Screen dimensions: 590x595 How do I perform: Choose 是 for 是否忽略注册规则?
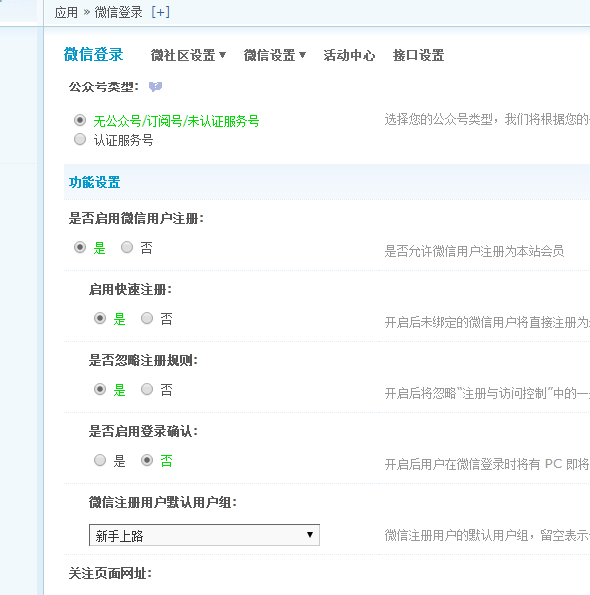click(x=100, y=389)
